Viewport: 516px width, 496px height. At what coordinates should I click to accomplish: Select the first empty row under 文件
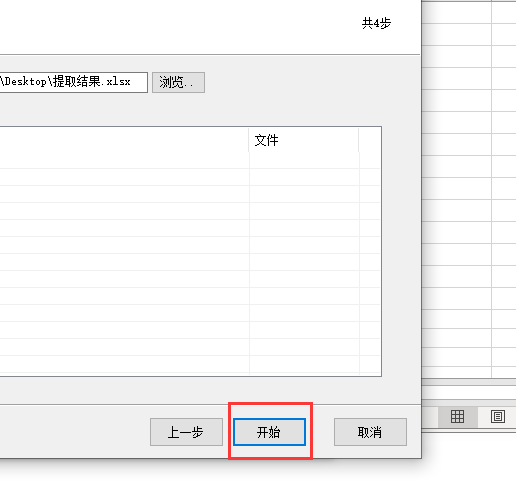pyautogui.click(x=304, y=161)
